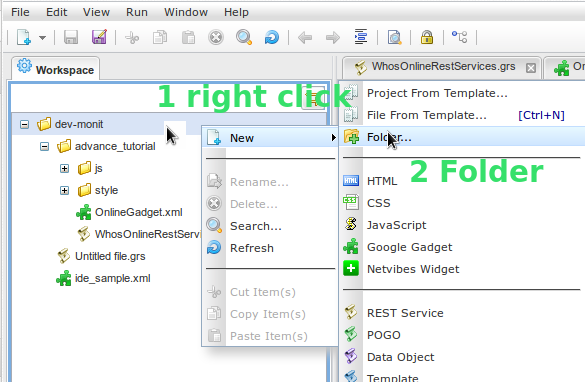Screen dimensions: 585x382
Task: Click the HTML file type icon
Action: point(351,181)
